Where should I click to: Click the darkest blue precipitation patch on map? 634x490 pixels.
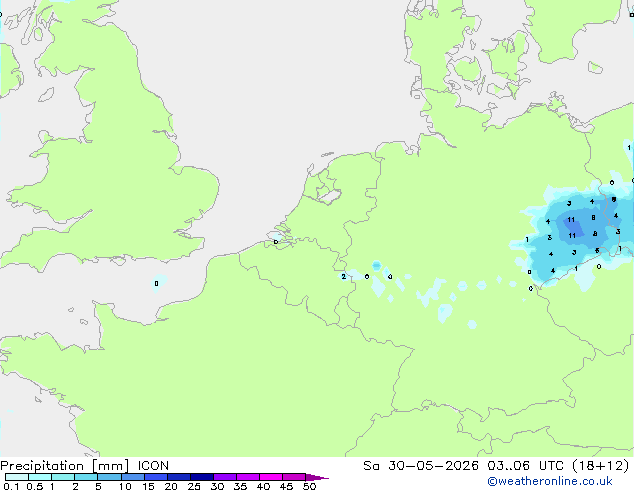coord(575,228)
